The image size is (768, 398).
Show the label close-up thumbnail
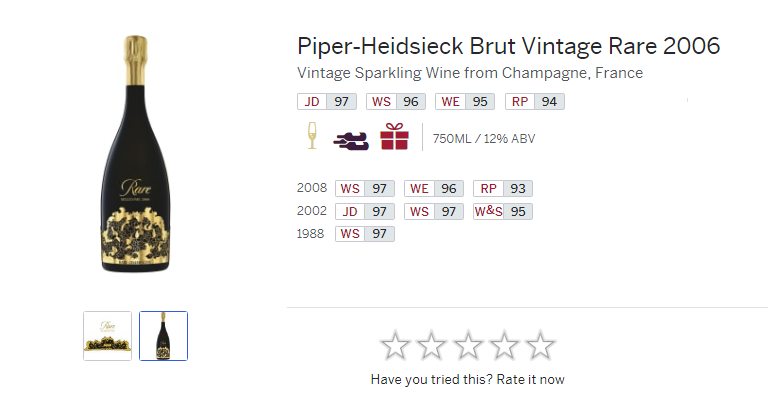(x=107, y=336)
